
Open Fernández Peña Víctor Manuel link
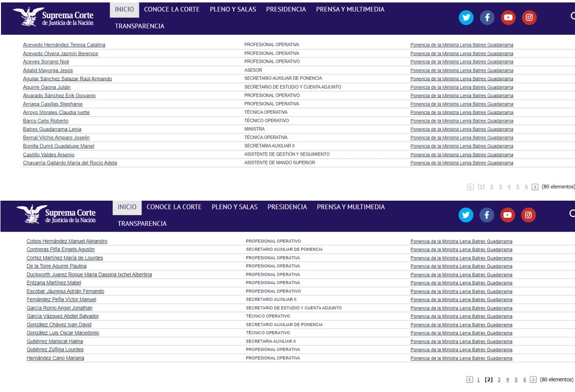pos(61,300)
